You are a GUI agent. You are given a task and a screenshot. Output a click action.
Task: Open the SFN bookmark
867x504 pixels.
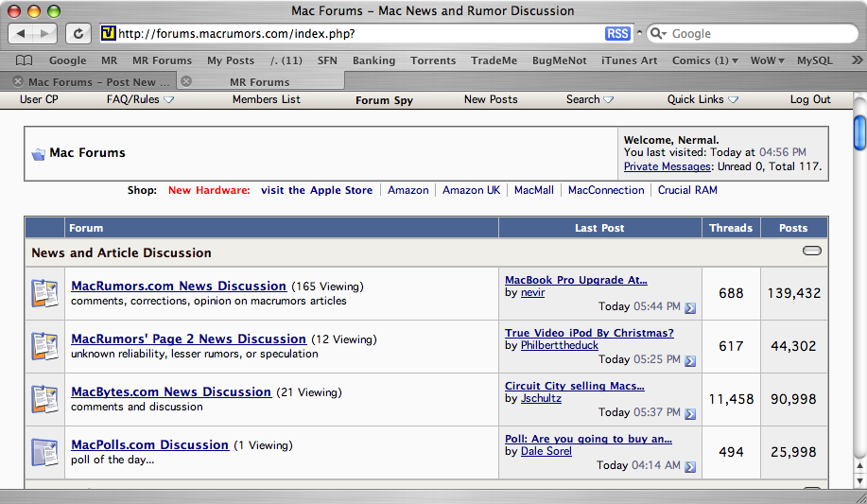(x=327, y=61)
